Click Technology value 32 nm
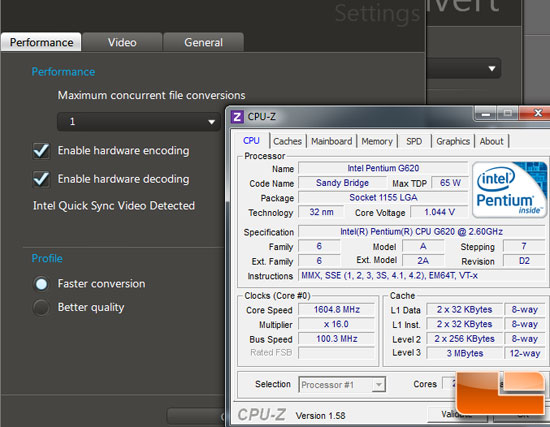550x427 pixels. (x=321, y=212)
